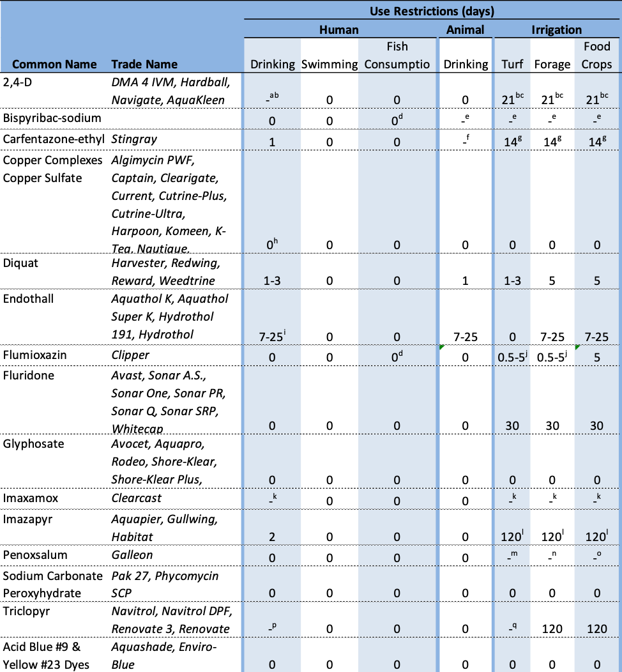Select the 'Flumioxazin' common name cell
Image resolution: width=622 pixels, height=672 pixels.
point(34,355)
